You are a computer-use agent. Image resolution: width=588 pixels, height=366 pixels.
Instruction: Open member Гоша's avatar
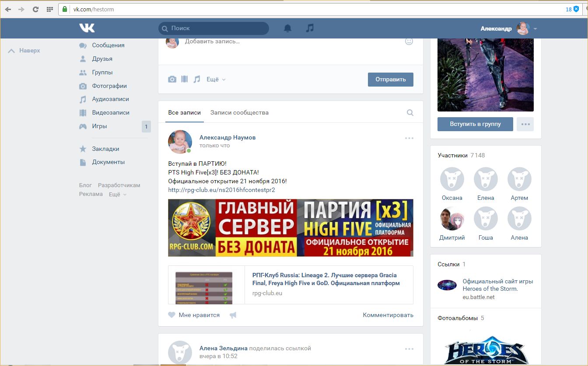(486, 219)
